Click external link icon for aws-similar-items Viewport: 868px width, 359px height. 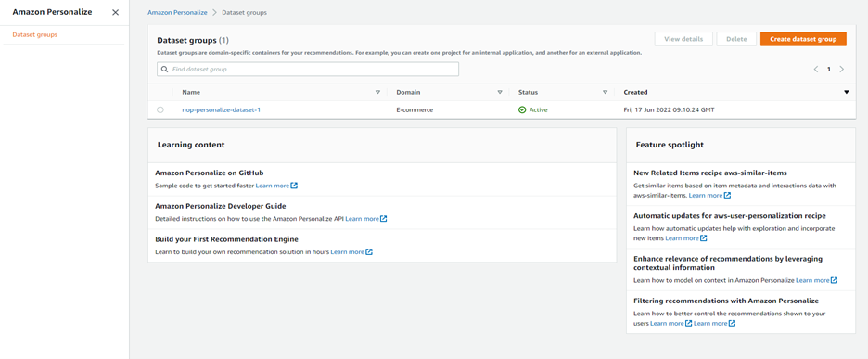tap(727, 196)
